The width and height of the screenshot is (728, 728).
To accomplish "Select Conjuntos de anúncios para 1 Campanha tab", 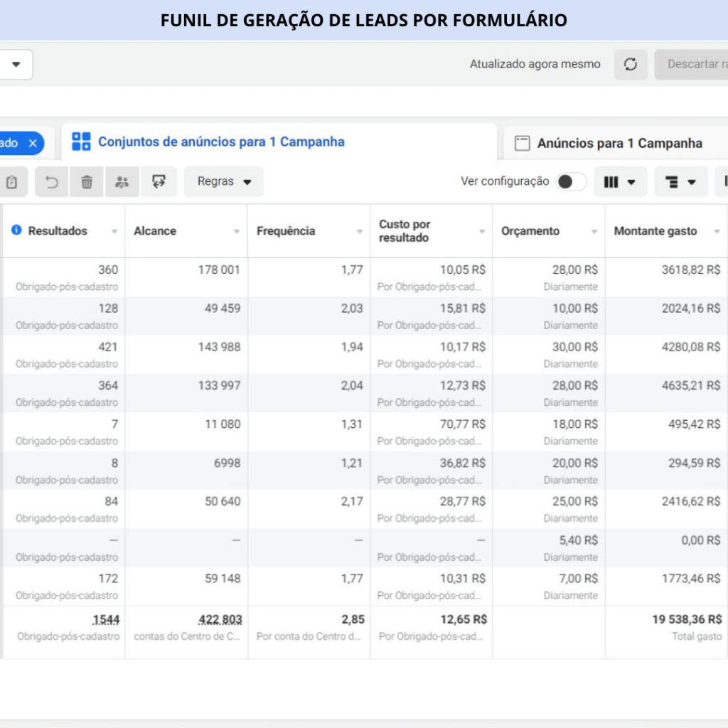I will tap(220, 141).
